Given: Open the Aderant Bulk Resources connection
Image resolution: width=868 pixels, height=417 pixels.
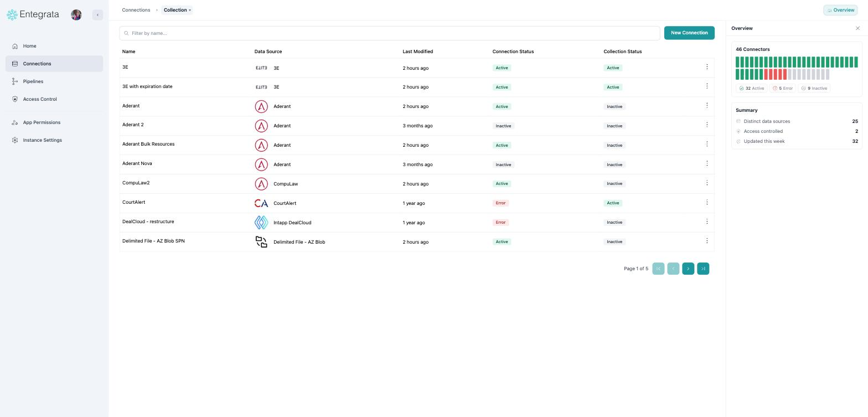Looking at the screenshot, I should point(148,144).
